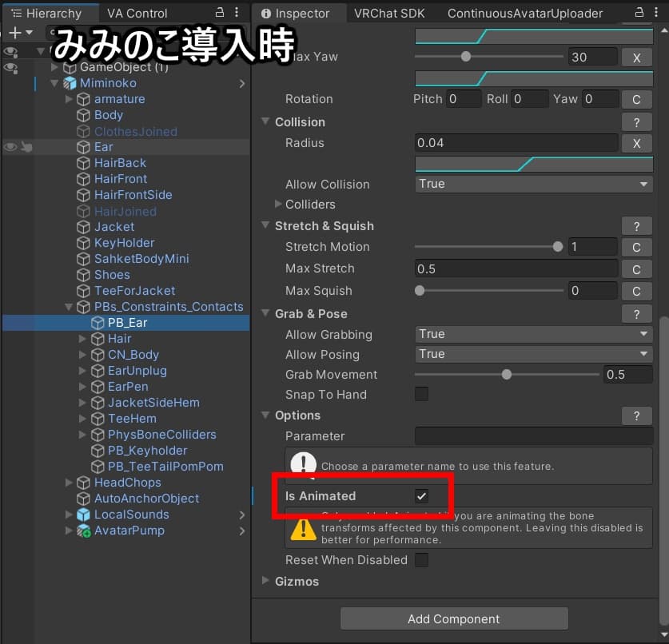
Task: Click the Add Component button
Action: [453, 618]
